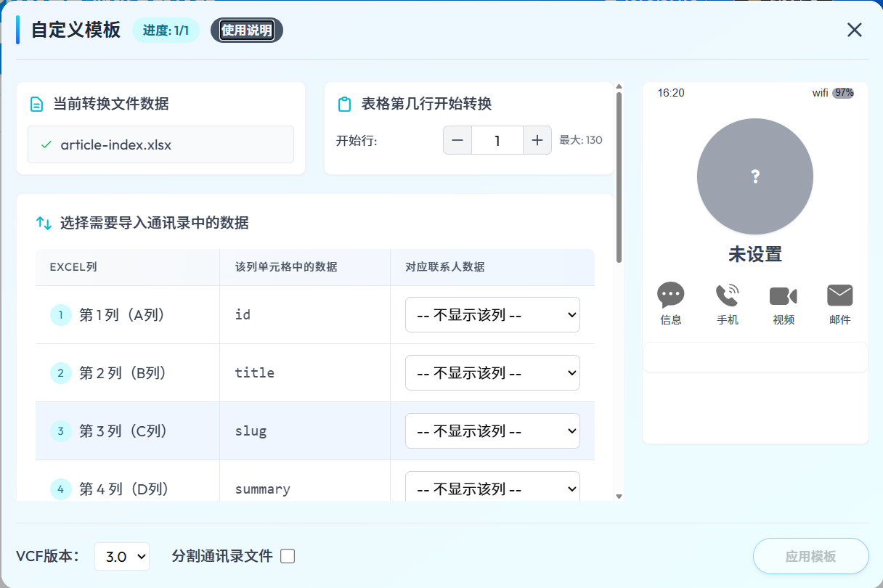Screen dimensions: 883x588
Task: Click the wifi label in phone preview
Action: [821, 93]
